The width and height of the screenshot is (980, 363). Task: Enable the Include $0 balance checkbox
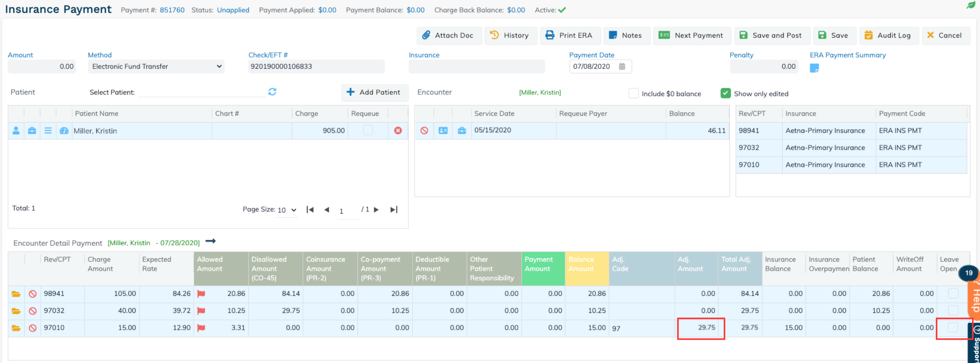coord(634,93)
